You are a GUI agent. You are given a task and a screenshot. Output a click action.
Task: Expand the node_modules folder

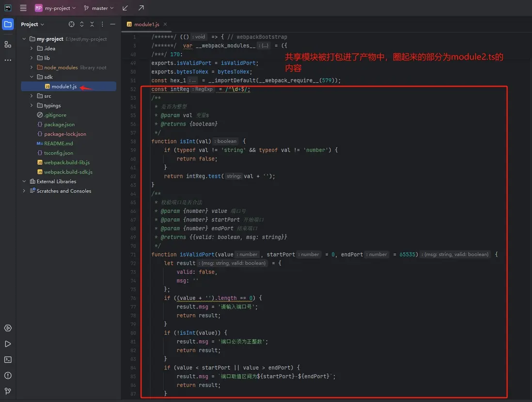point(31,67)
